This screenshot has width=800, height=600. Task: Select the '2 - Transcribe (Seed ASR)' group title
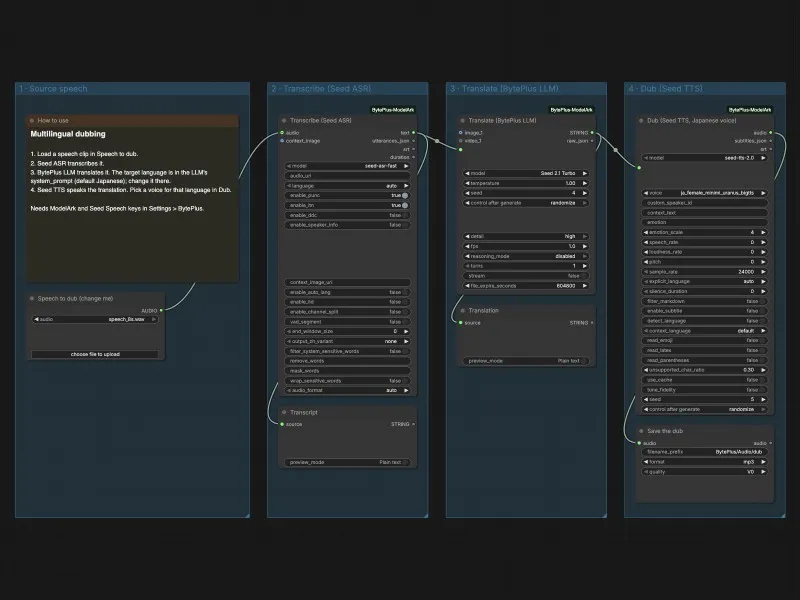[321, 89]
